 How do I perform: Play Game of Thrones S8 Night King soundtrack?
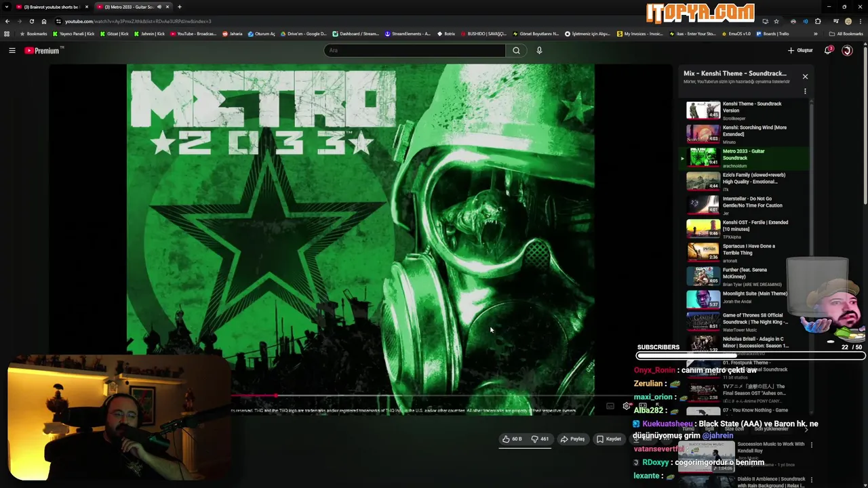pos(745,321)
